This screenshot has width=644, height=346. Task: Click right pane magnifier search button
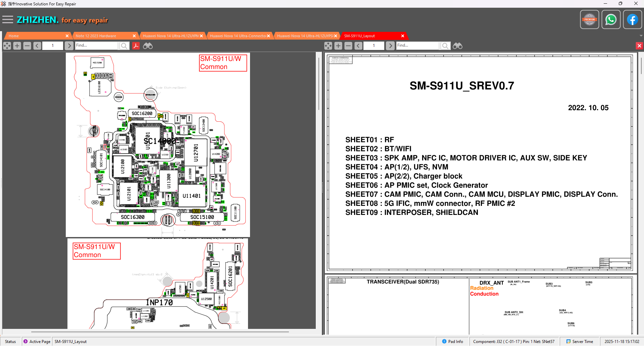click(x=445, y=46)
